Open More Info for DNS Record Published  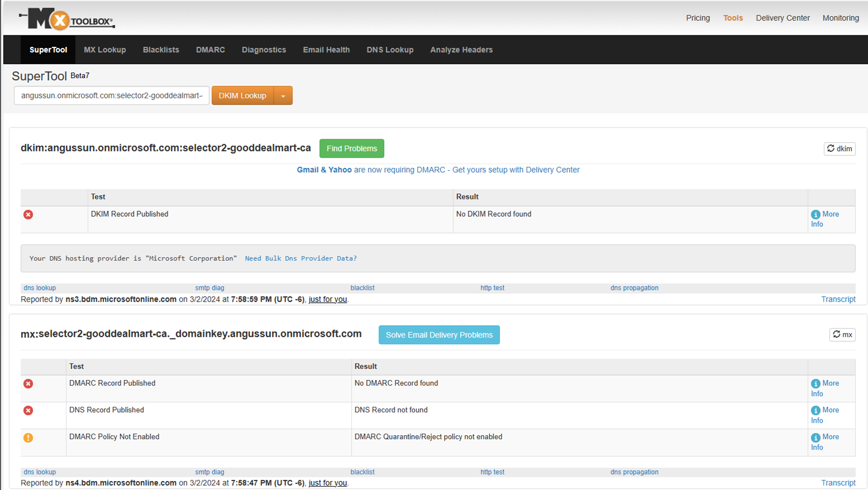click(825, 415)
